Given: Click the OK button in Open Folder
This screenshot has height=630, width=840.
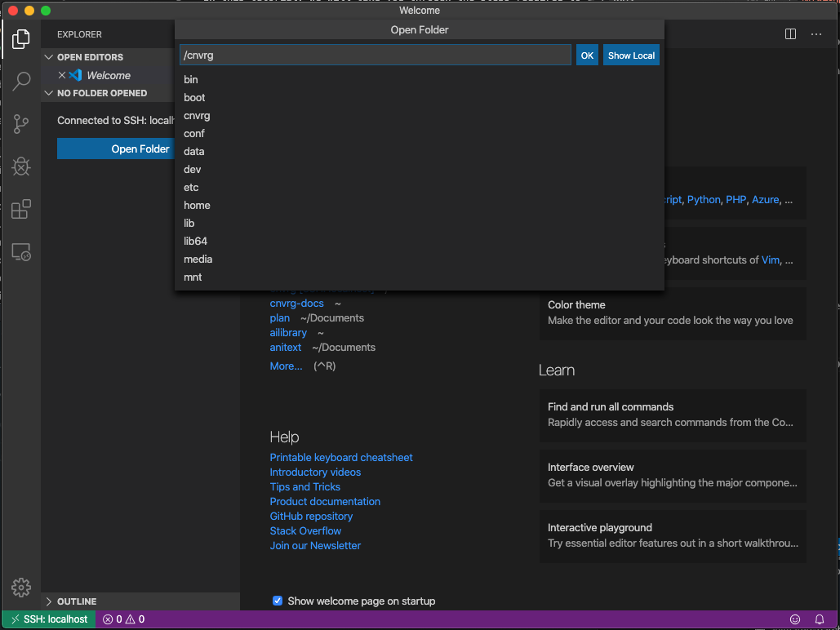Looking at the screenshot, I should pos(587,55).
